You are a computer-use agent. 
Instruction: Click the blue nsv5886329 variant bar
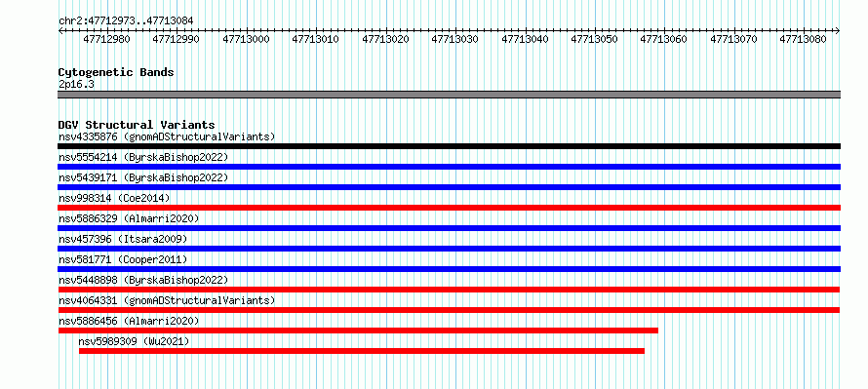pyautogui.click(x=449, y=228)
